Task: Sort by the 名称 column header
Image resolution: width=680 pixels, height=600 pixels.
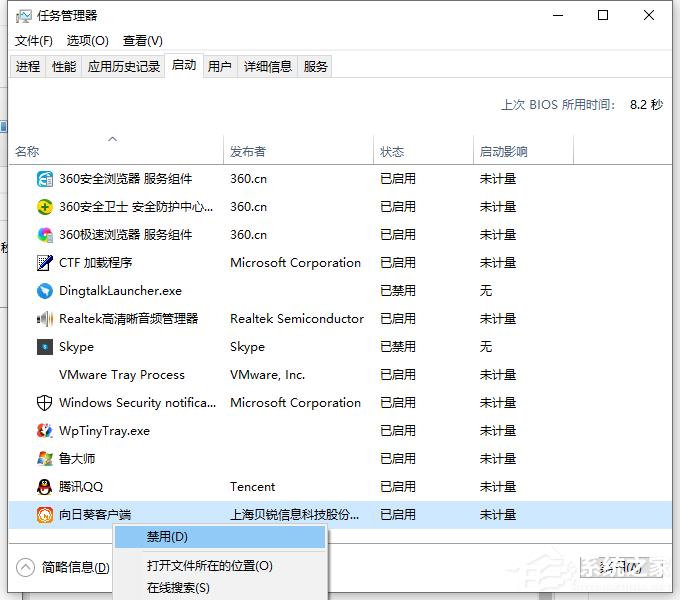Action: click(27, 152)
